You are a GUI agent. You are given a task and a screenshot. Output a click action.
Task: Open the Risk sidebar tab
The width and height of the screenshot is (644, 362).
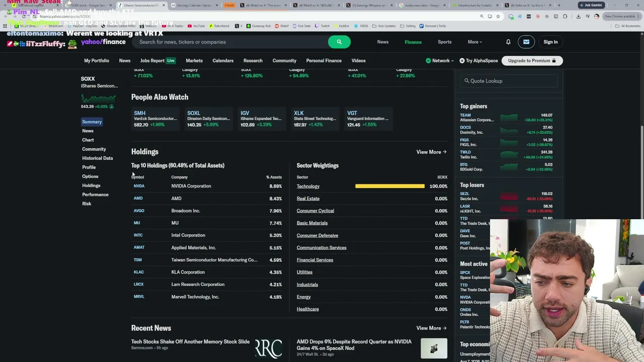pos(87,204)
